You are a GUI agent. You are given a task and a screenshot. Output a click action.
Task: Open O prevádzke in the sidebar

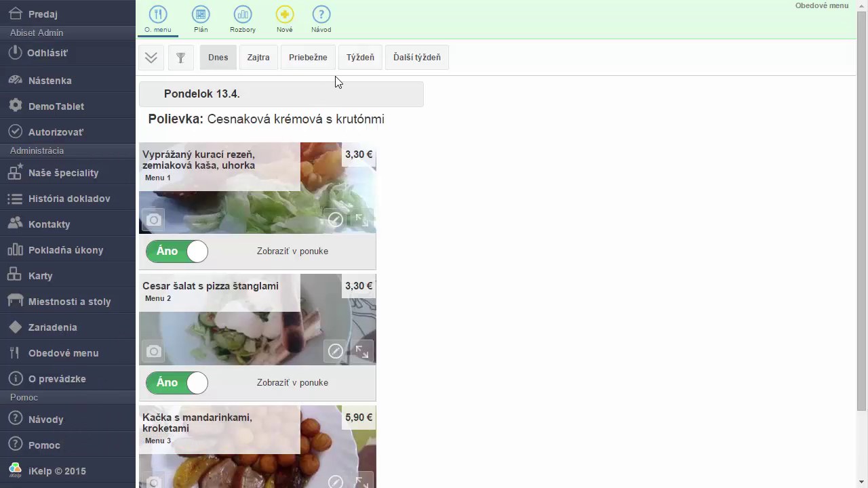(x=68, y=378)
